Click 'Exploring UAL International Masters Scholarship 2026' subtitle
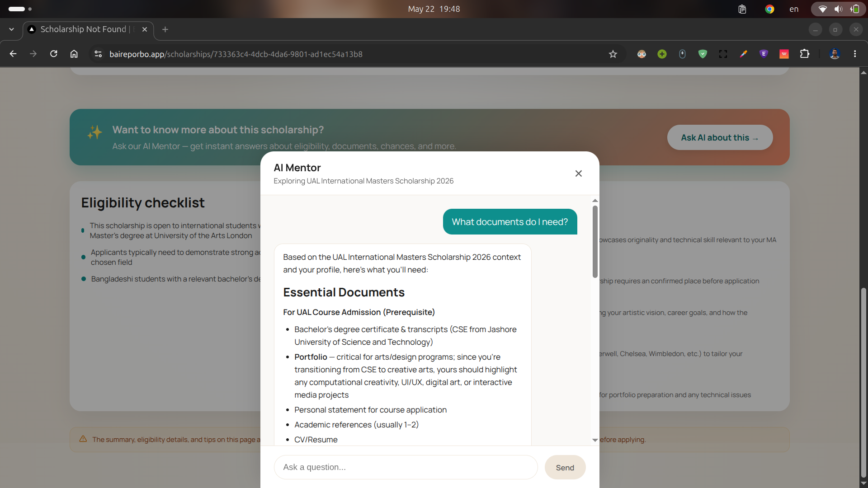This screenshot has width=868, height=488. point(363,181)
